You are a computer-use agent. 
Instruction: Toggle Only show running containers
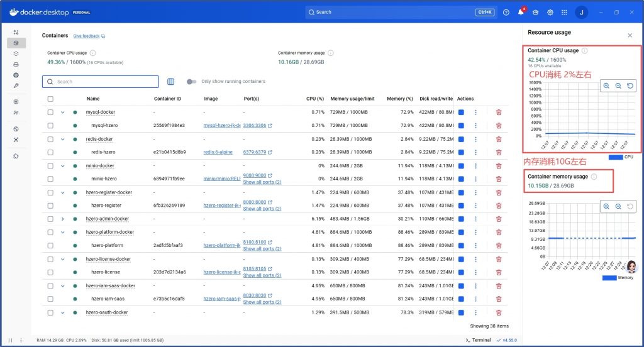pyautogui.click(x=192, y=82)
